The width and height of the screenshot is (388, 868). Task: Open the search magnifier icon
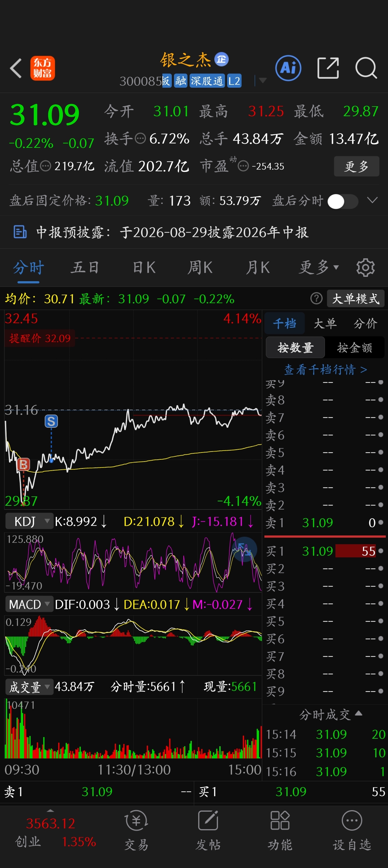[366, 68]
